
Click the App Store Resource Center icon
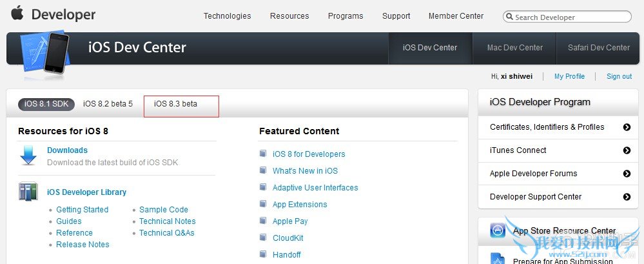click(498, 230)
